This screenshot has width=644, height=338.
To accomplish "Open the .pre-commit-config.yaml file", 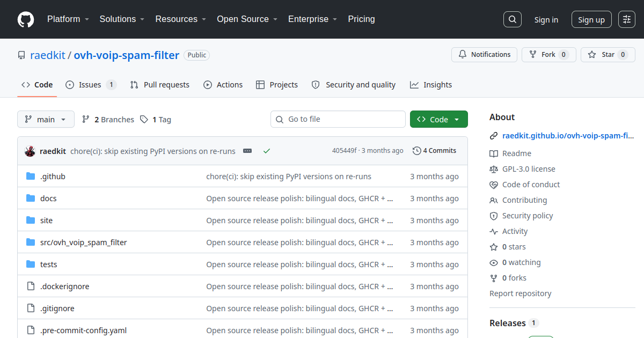I will coord(83,330).
